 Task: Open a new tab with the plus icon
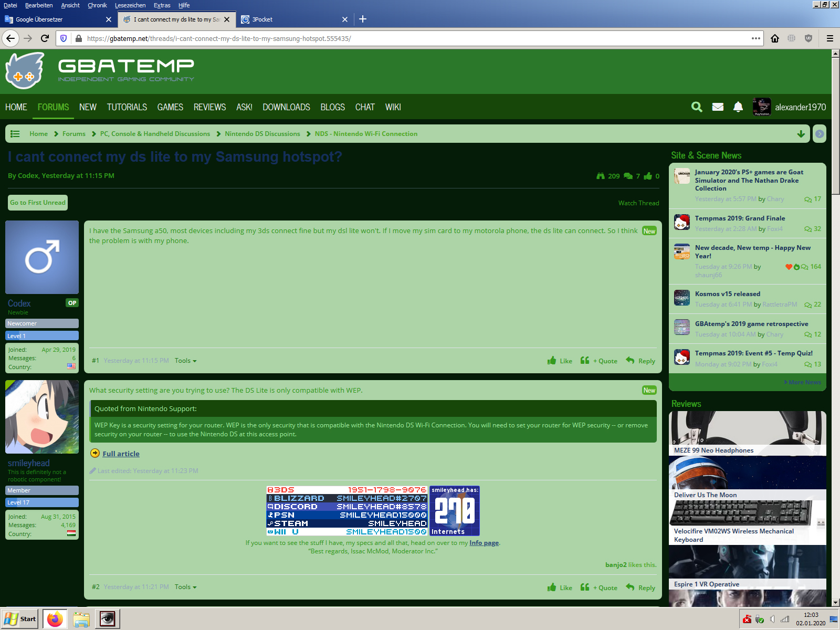pyautogui.click(x=363, y=19)
